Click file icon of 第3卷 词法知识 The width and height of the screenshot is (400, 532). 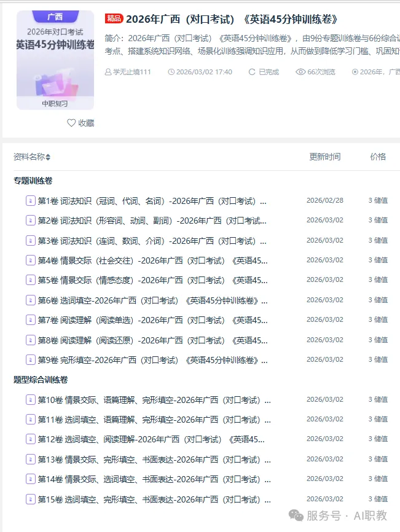point(31,241)
